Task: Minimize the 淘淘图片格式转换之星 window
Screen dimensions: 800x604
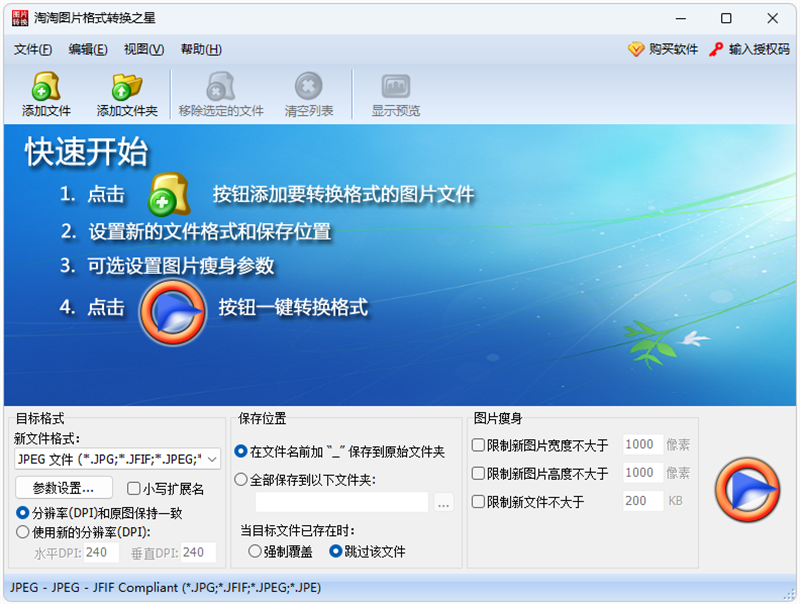Action: point(681,18)
